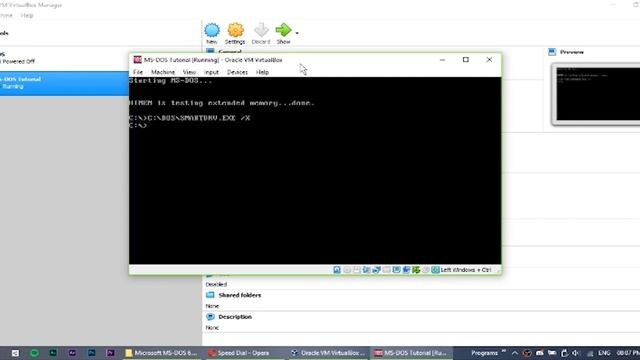
Task: Open Help menu in VirtualBox Manager
Action: tap(27, 16)
